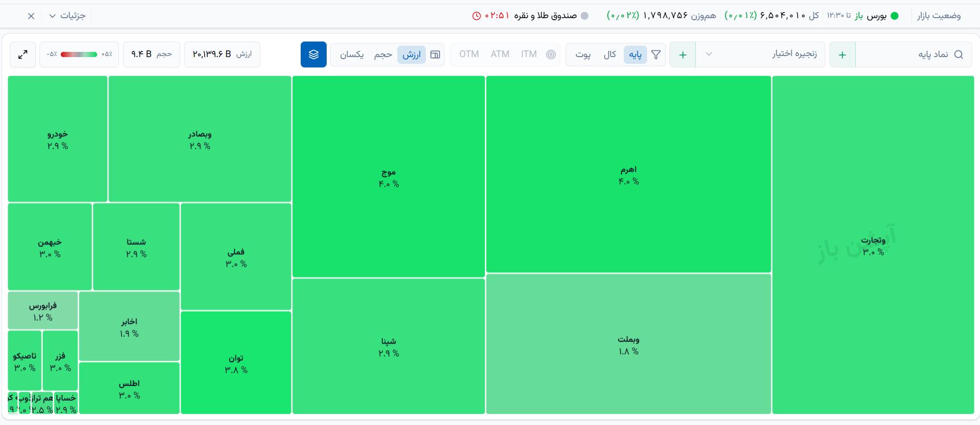Open the زنجیره اختیار dropdown

[760, 54]
